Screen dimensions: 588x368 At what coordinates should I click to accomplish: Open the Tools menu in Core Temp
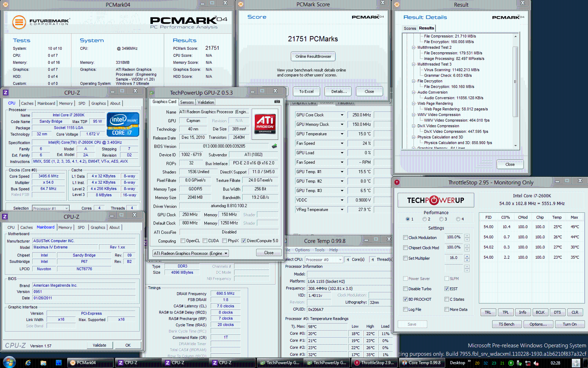319,250
